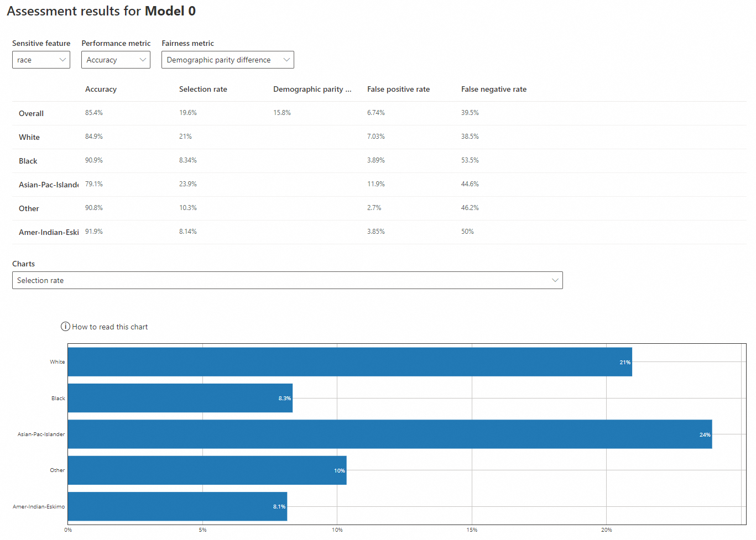Click the Amer-Indian-Eskimo bar in chart
Screen dimensions: 756x540
[178, 506]
